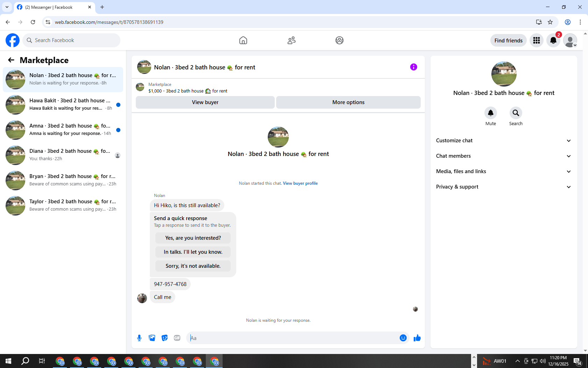Attach a photo file to message
The width and height of the screenshot is (588, 368).
[x=152, y=338]
